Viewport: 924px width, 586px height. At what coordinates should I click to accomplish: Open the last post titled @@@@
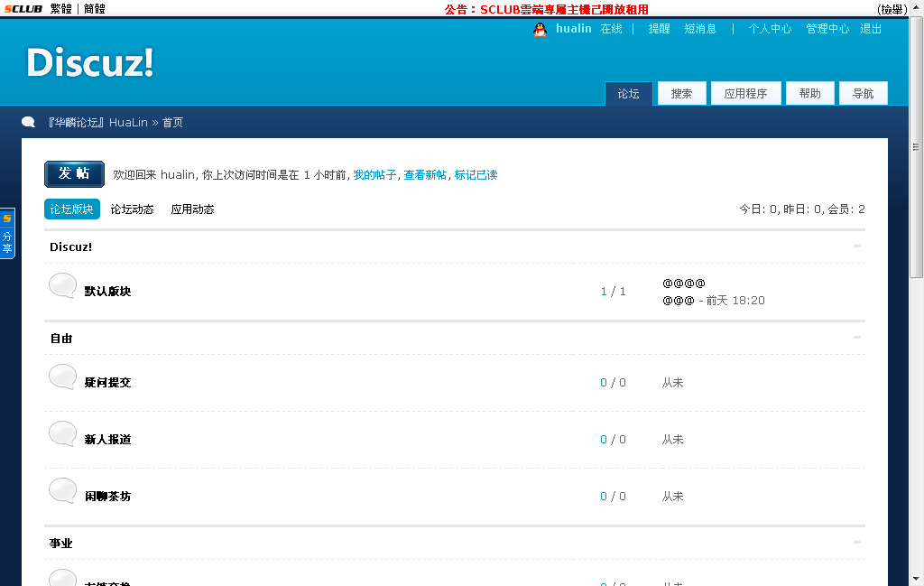tap(684, 283)
